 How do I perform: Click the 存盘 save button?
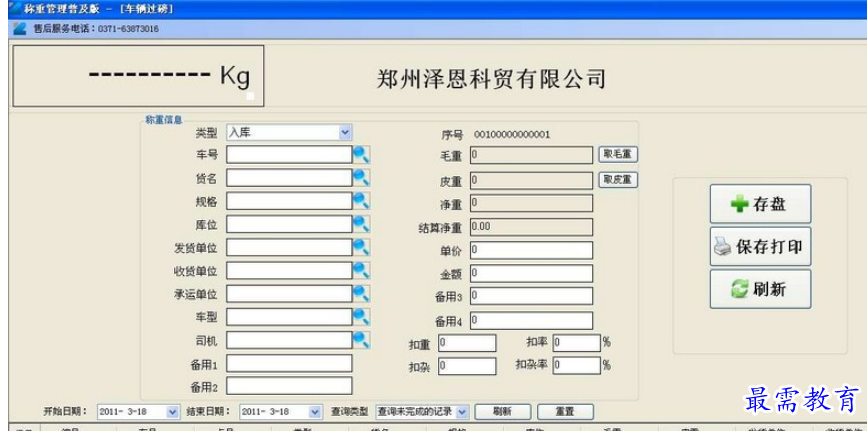click(x=760, y=204)
